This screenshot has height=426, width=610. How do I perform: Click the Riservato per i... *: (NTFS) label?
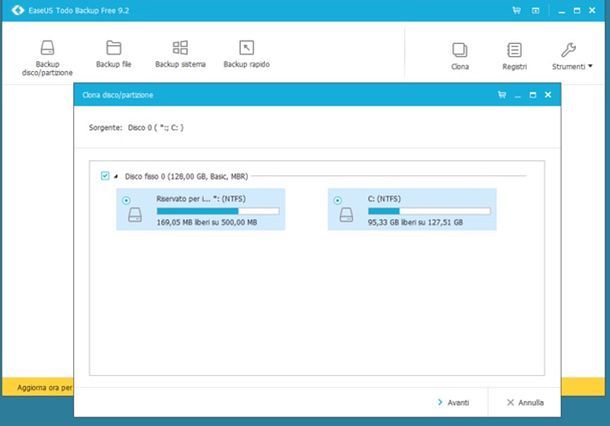point(201,199)
